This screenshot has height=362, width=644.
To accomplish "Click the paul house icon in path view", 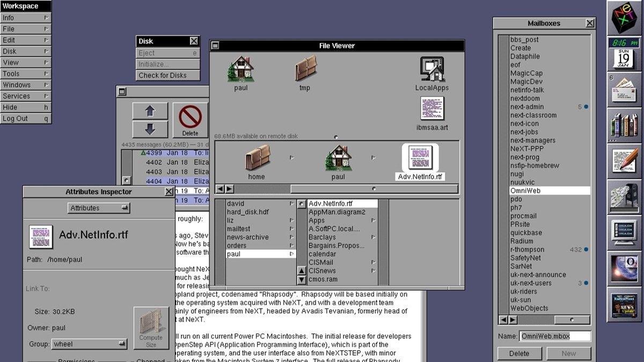I will pyautogui.click(x=338, y=158).
